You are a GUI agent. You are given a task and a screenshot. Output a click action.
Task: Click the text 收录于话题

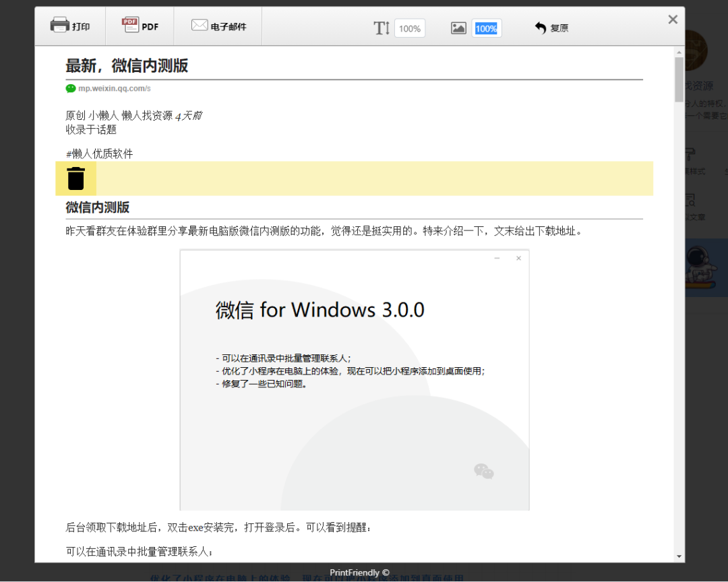[x=91, y=129]
